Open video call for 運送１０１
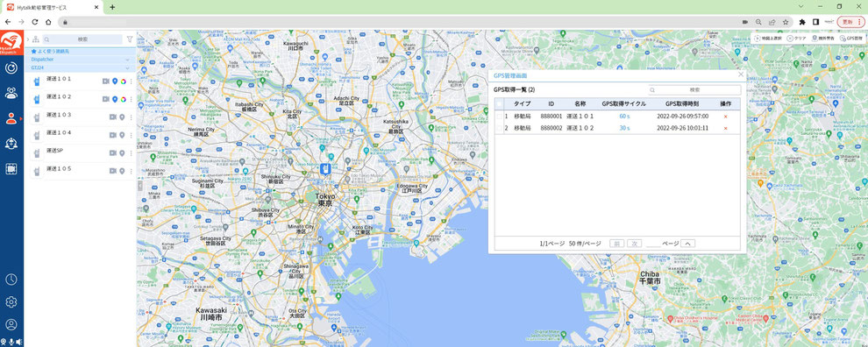The image size is (868, 347). click(x=106, y=81)
